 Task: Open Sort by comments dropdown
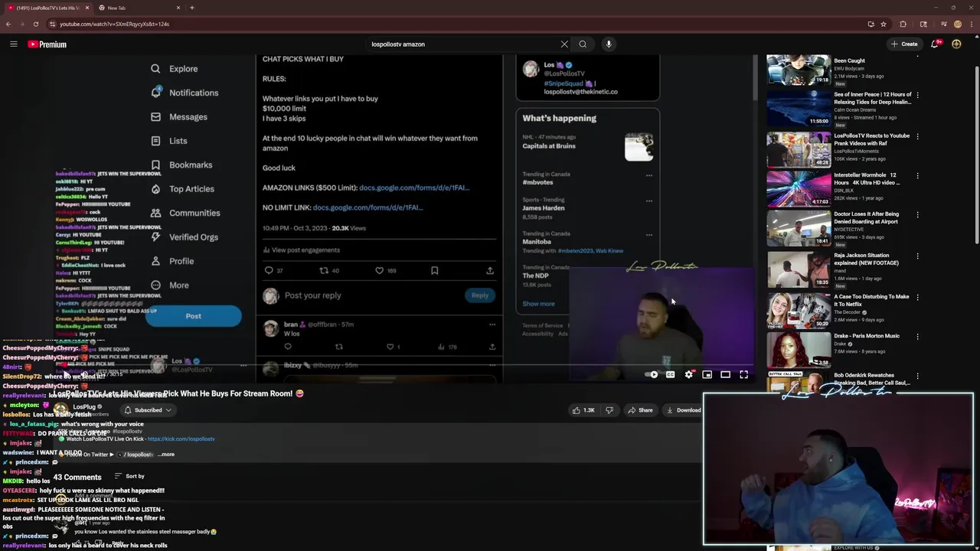pyautogui.click(x=129, y=476)
